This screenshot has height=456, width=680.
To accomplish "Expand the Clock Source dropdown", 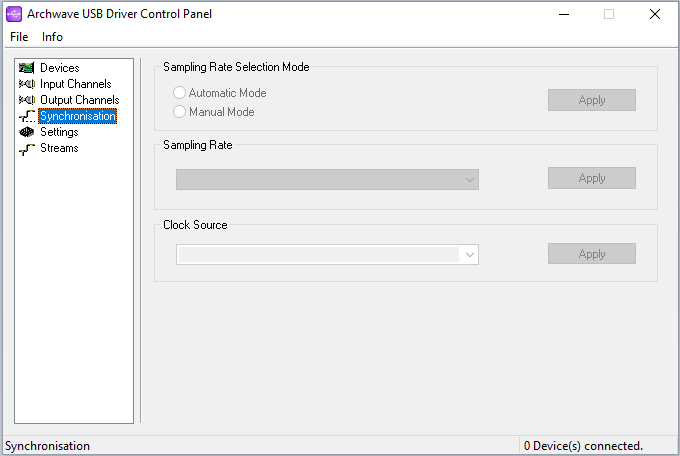I will point(327,254).
